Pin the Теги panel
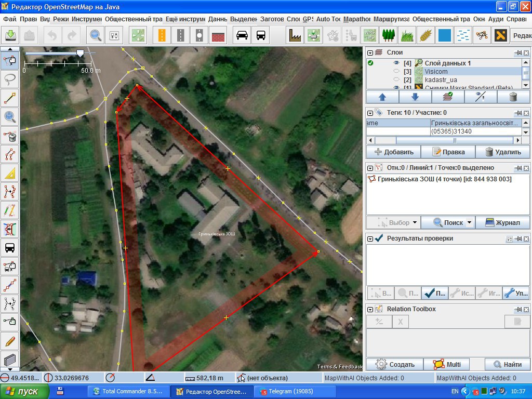Image resolution: width=532 pixels, height=399 pixels. (518, 113)
